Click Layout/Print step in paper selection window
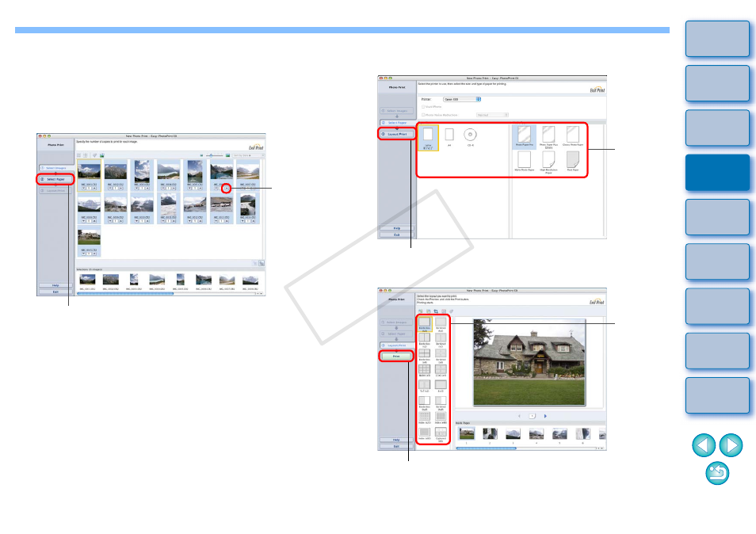Image resolution: width=756 pixels, height=534 pixels. tap(397, 134)
